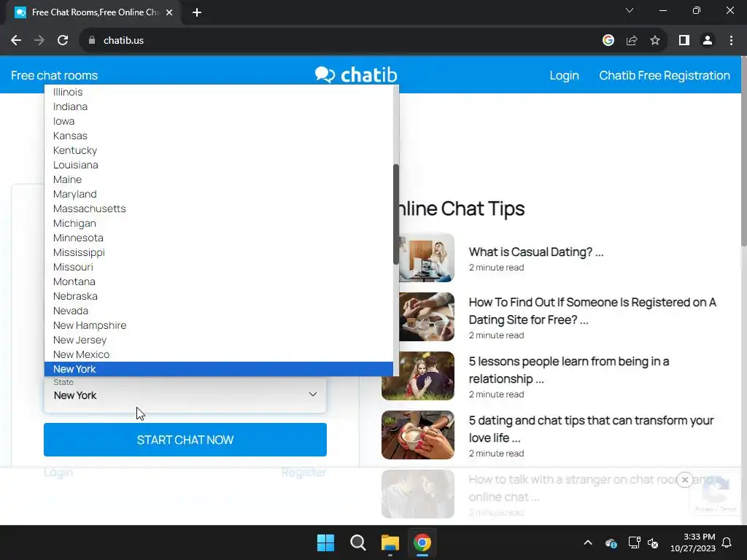Pick Louisiana from the list
The height and width of the screenshot is (560, 747).
pyautogui.click(x=219, y=165)
